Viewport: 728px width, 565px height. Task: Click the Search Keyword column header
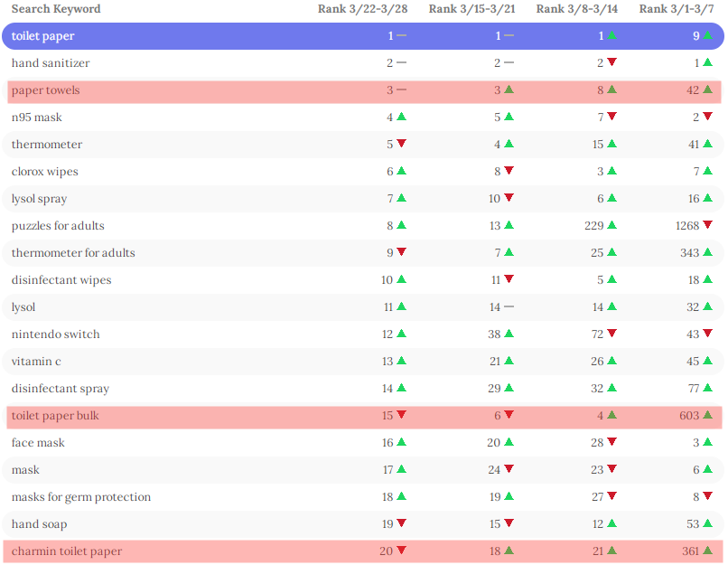[x=56, y=9]
